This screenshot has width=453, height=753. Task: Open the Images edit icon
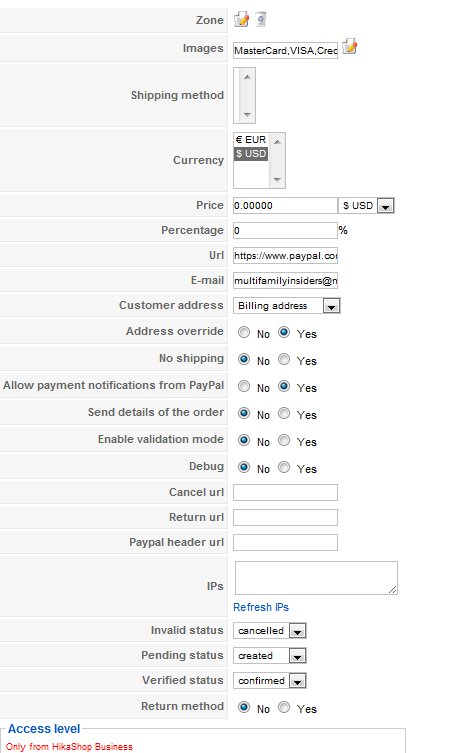[x=350, y=47]
